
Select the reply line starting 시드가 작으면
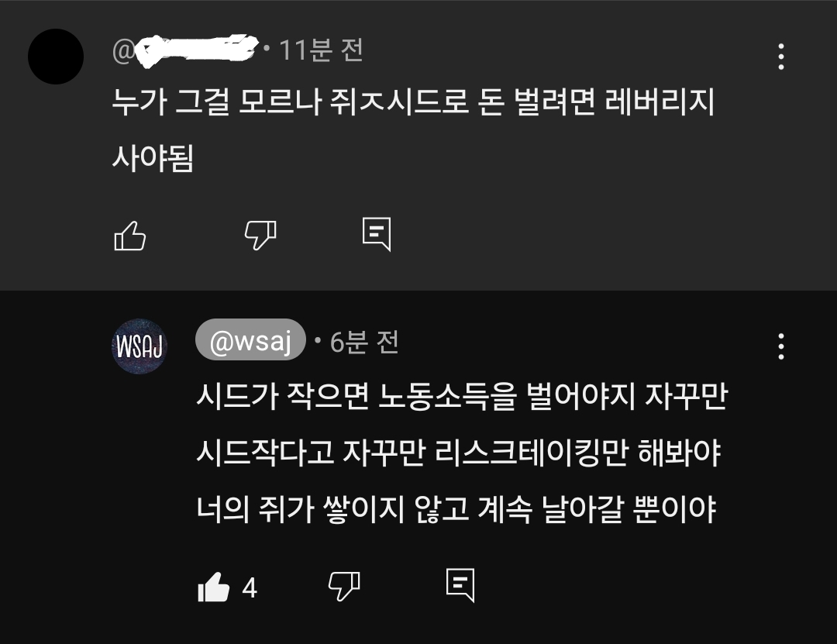tap(462, 396)
